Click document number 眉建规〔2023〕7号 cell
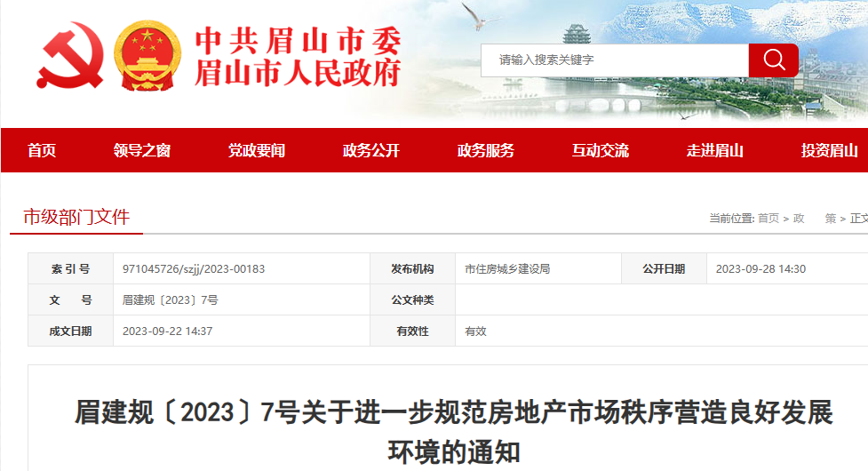This screenshot has width=868, height=471. [x=242, y=300]
